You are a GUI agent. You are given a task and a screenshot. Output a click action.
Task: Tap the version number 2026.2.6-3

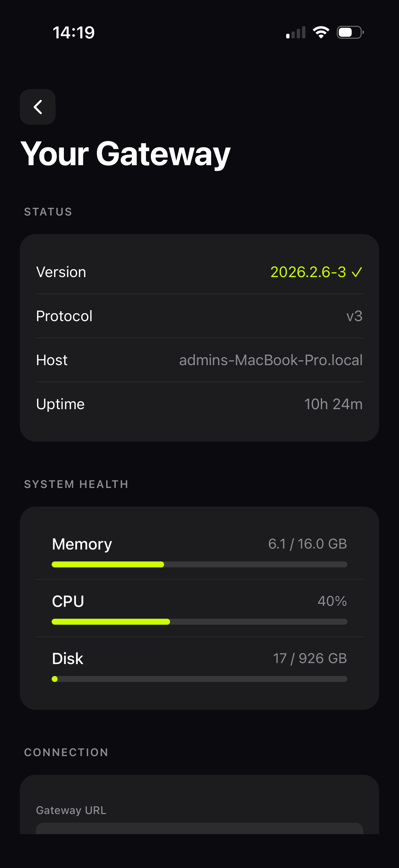tap(308, 272)
